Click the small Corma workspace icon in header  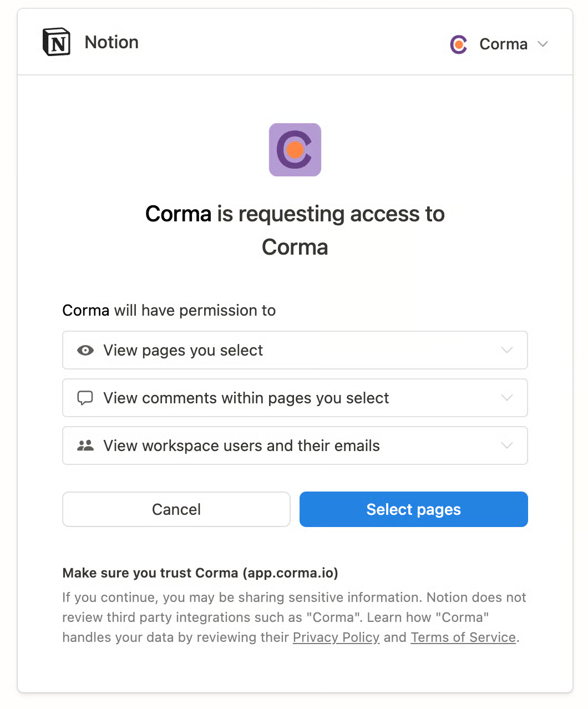pos(459,44)
